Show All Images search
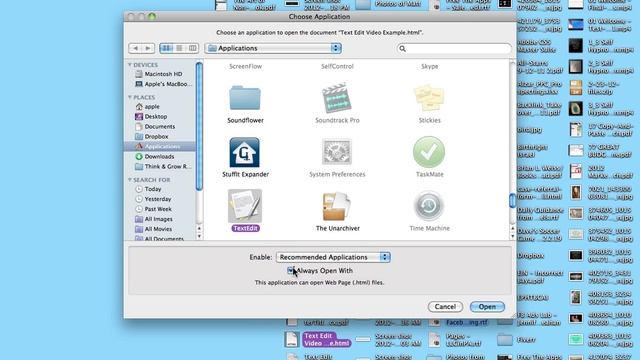Viewport: 640px width, 360px height. (154, 219)
